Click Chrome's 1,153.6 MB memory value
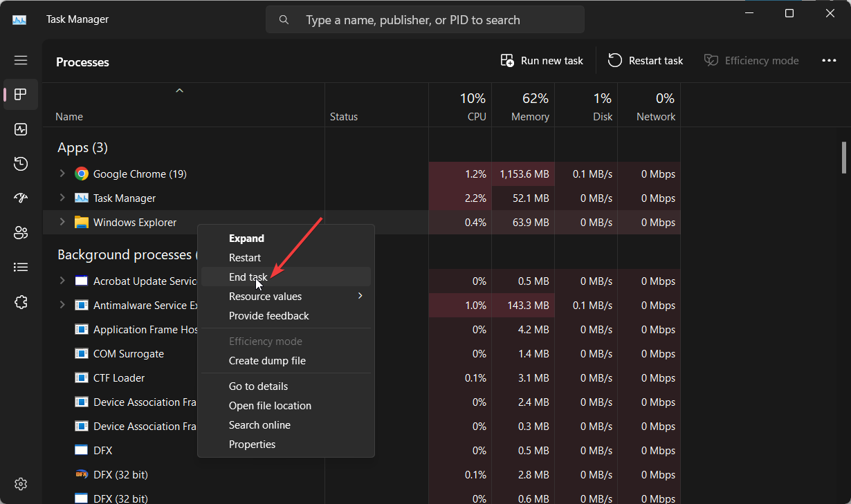Viewport: 851px width, 504px height. [524, 174]
